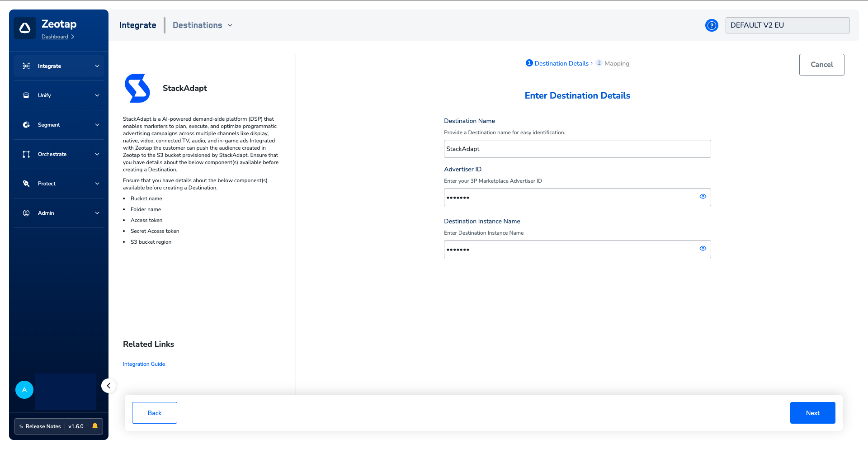Click the Integrate sidebar icon

26,66
